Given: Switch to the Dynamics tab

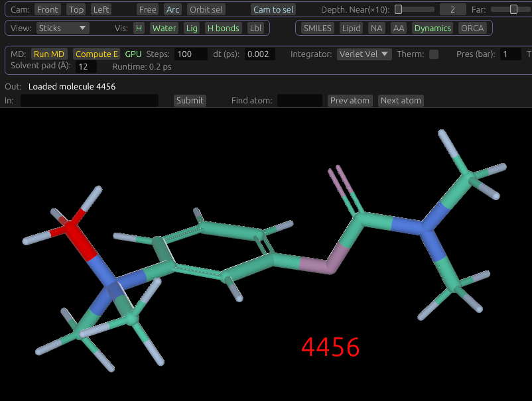Looking at the screenshot, I should click(432, 28).
